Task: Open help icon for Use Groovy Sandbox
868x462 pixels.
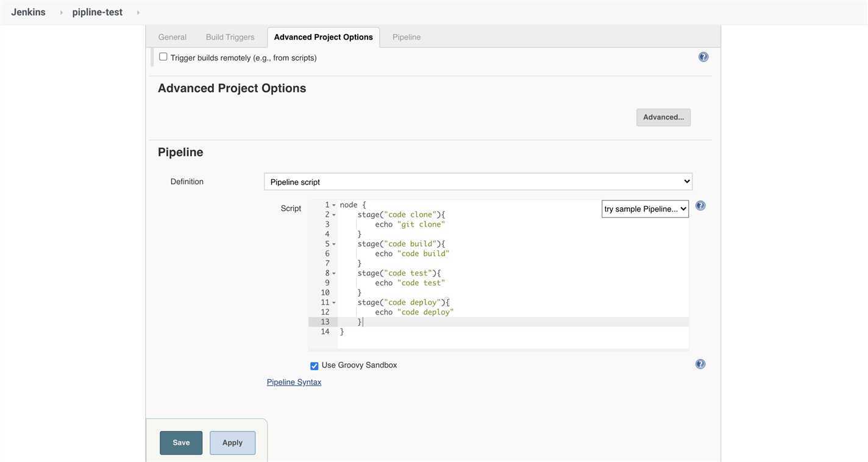Action: click(x=700, y=364)
